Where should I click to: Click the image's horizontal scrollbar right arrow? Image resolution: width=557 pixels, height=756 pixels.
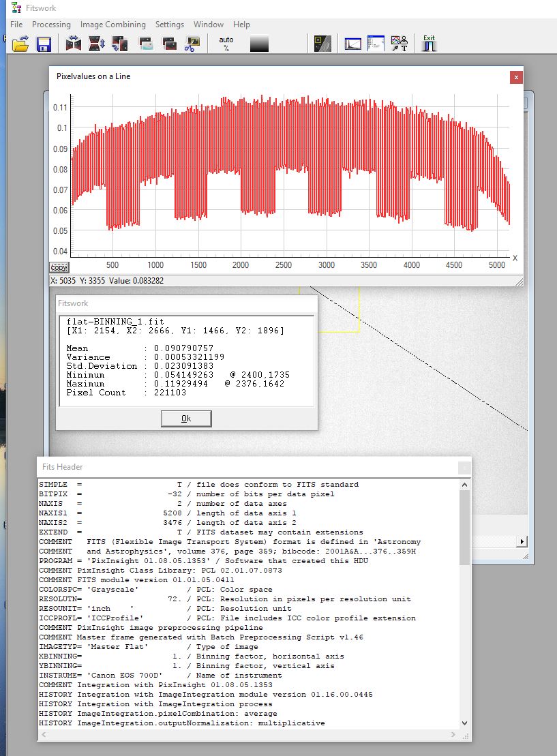[x=522, y=541]
